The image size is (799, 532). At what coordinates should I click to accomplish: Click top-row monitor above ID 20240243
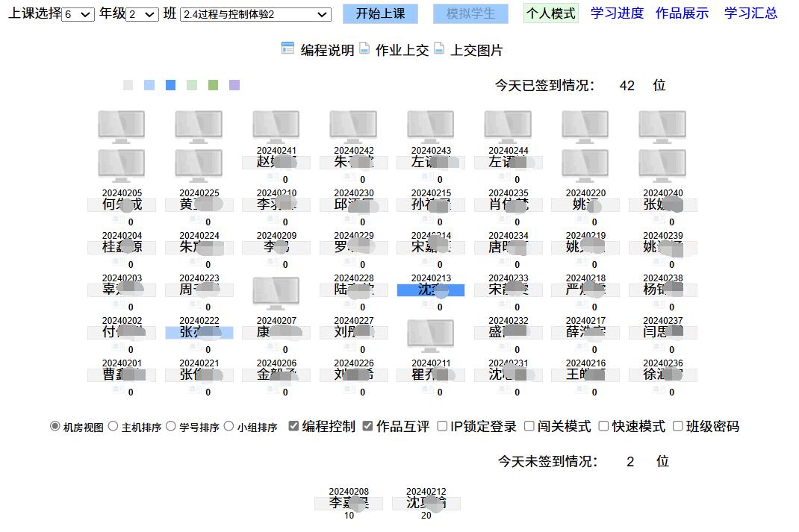[431, 128]
